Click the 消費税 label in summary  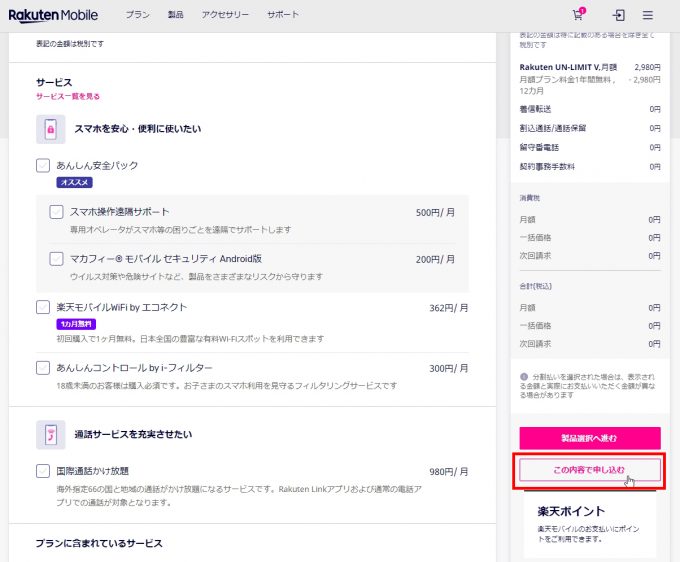[x=530, y=198]
